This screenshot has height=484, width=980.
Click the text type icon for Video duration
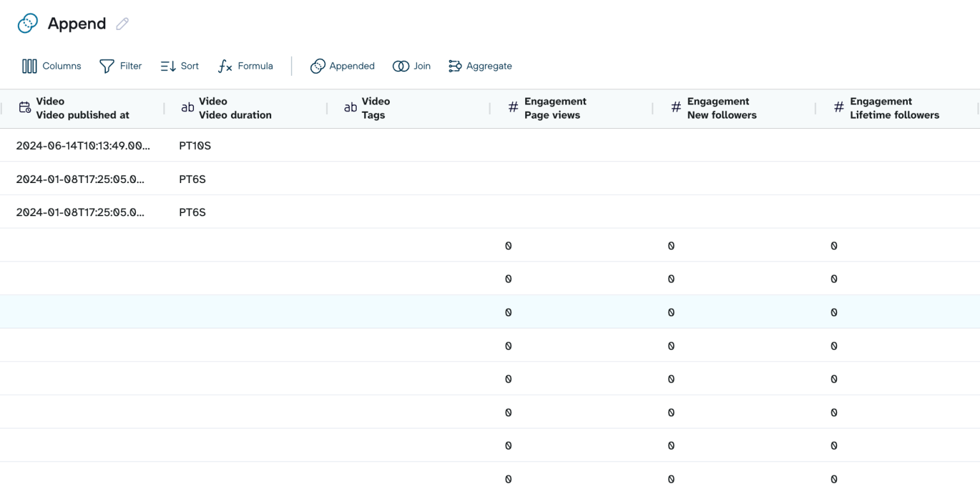pos(188,108)
